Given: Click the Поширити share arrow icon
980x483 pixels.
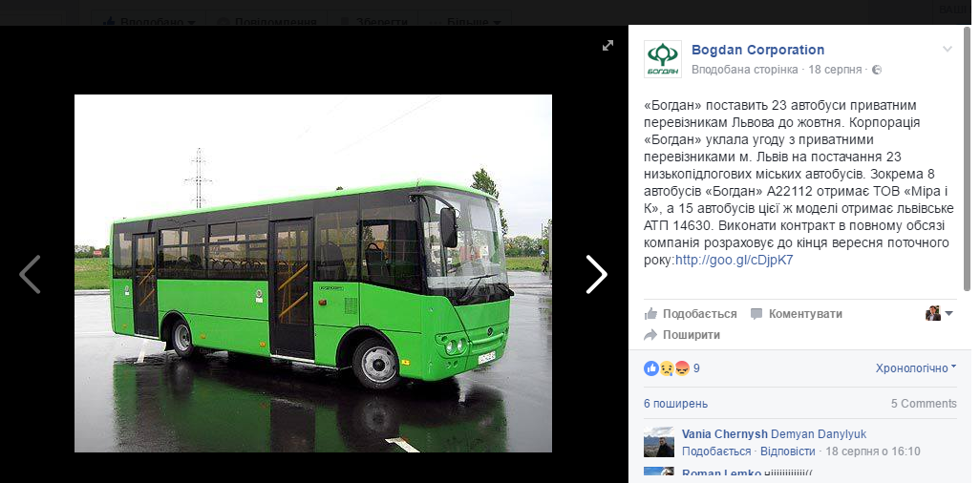Looking at the screenshot, I should tap(650, 335).
